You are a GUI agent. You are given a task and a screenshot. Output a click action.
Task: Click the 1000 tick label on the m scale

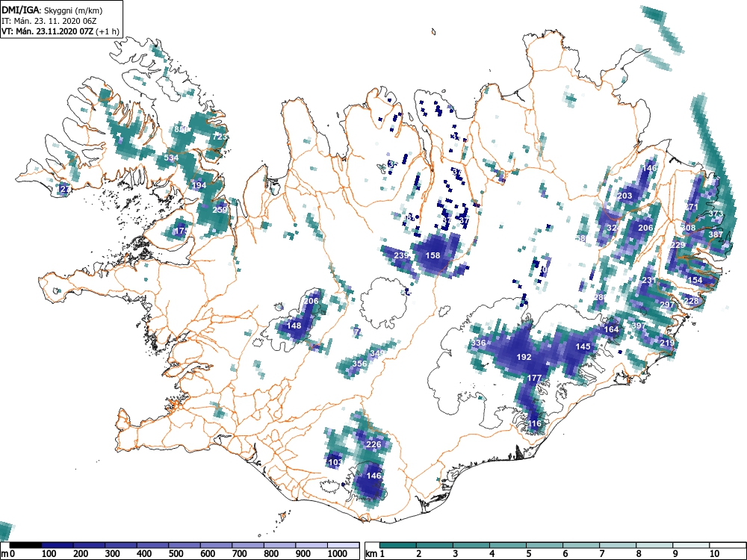point(338,553)
